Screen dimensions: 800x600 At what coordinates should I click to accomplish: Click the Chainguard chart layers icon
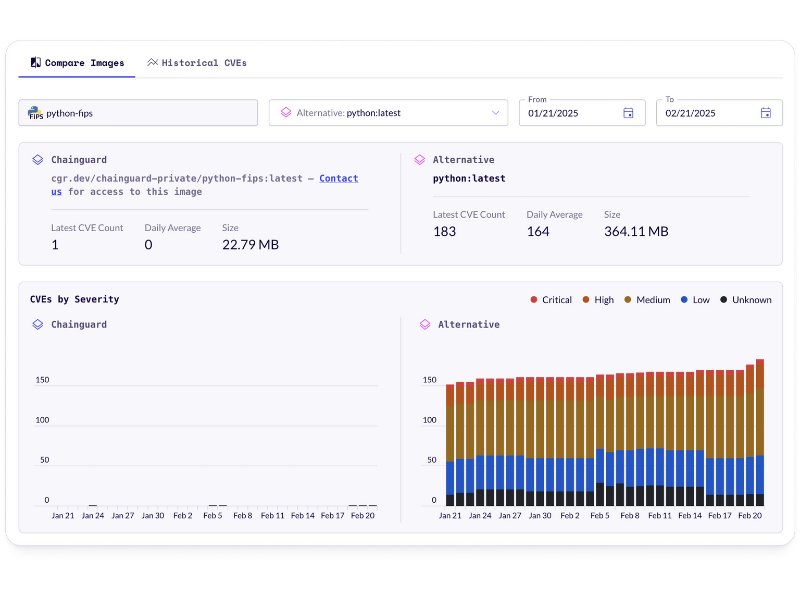(x=37, y=324)
